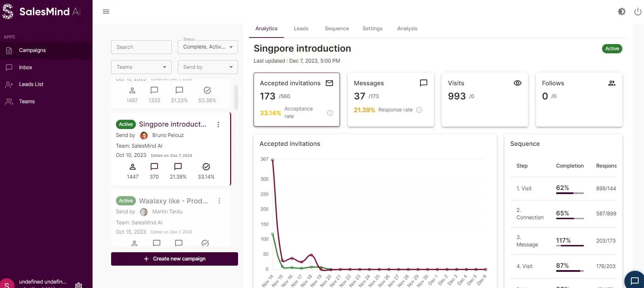Click the 1. Visit completion progress bar
This screenshot has width=644, height=288.
pyautogui.click(x=570, y=193)
